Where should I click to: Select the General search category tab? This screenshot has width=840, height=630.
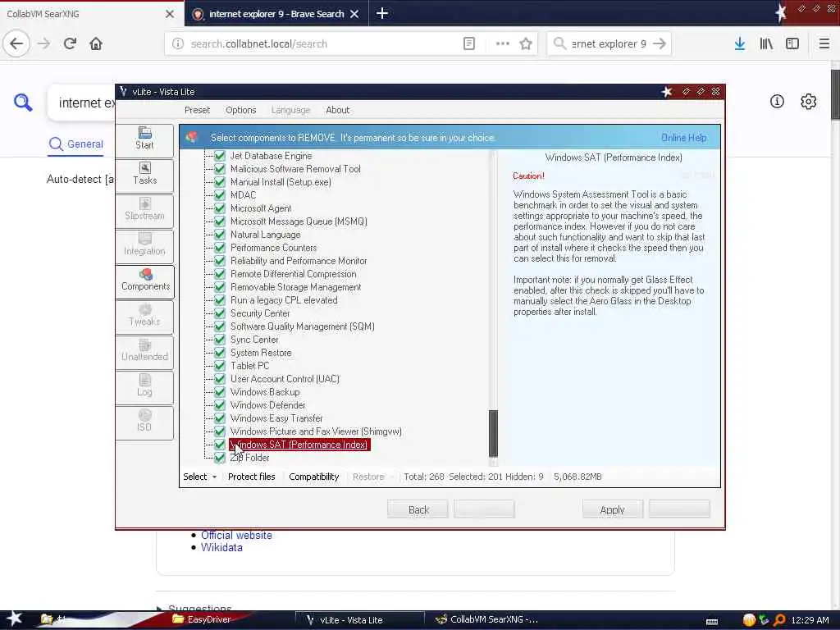pyautogui.click(x=75, y=144)
